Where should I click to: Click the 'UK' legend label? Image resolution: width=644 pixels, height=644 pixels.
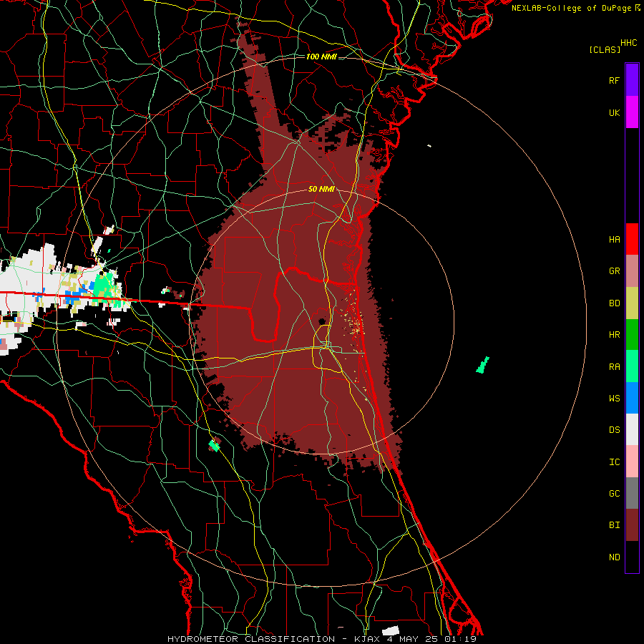[614, 112]
